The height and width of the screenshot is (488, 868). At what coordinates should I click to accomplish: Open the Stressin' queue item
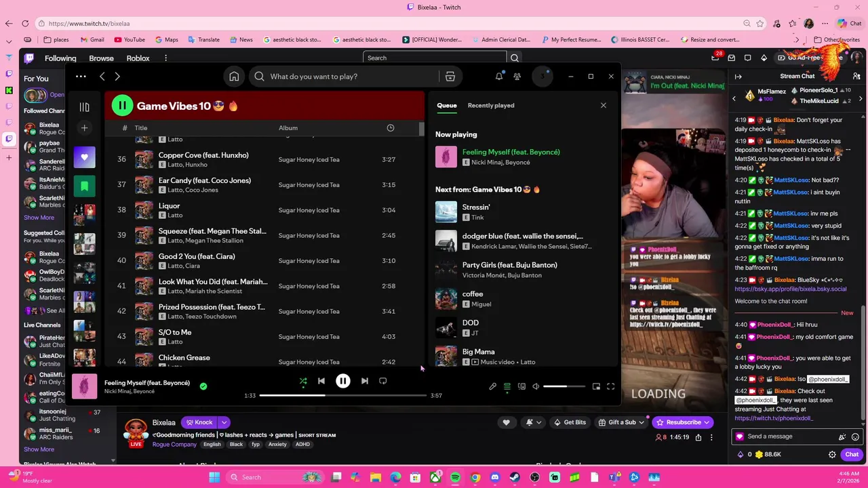(522, 211)
